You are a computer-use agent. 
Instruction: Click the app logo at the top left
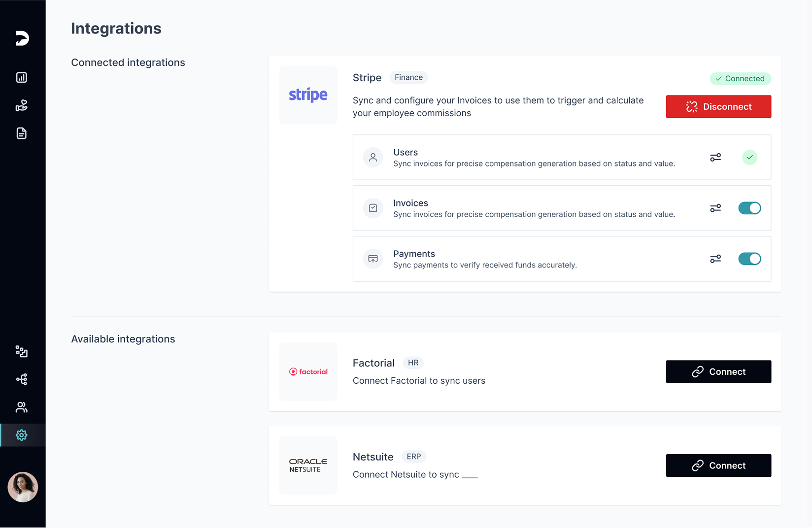[x=22, y=38]
